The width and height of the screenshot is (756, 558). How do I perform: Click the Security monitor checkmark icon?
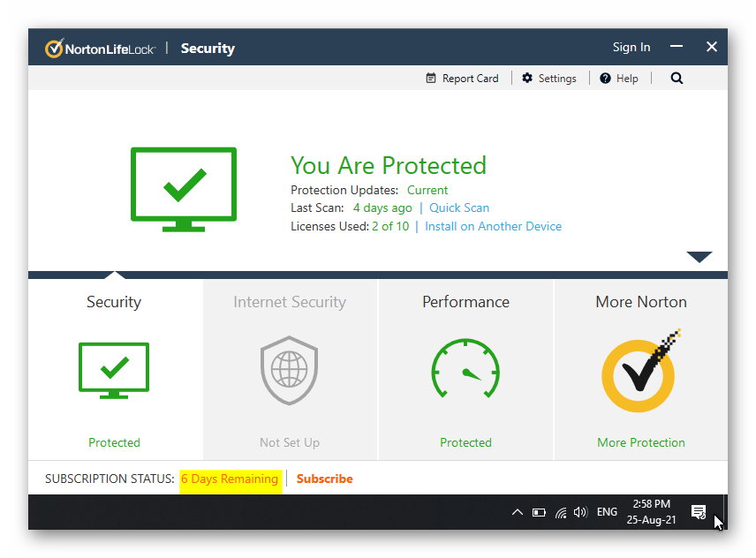click(114, 371)
